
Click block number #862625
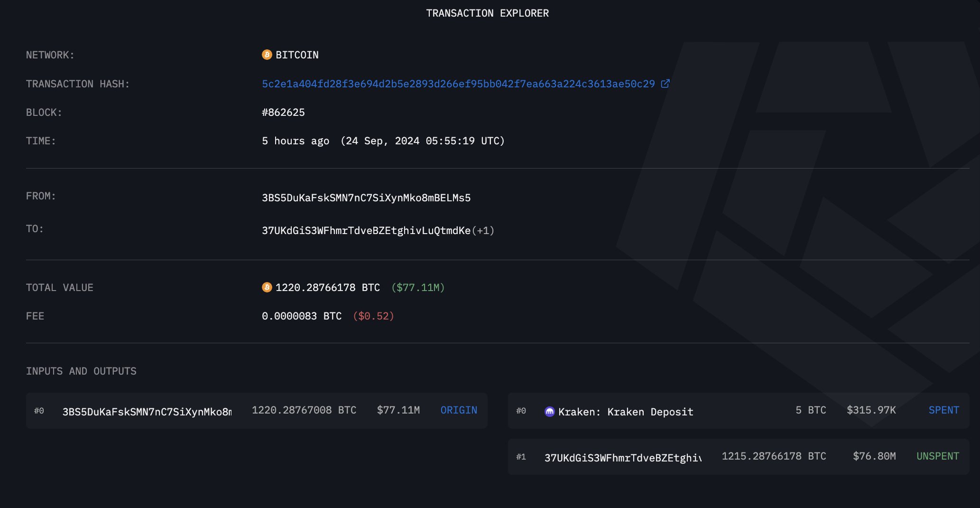pyautogui.click(x=283, y=113)
